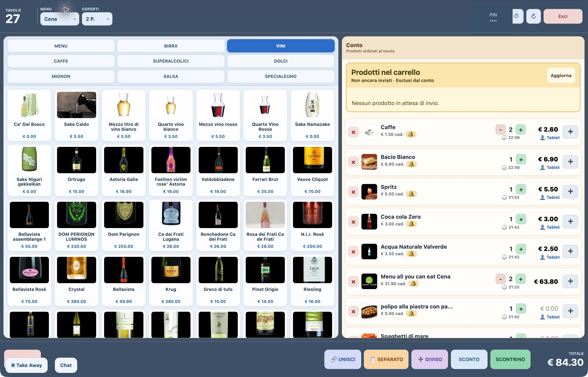
Task: Increase Bacio Bianco quantity with green plus
Action: point(521,159)
